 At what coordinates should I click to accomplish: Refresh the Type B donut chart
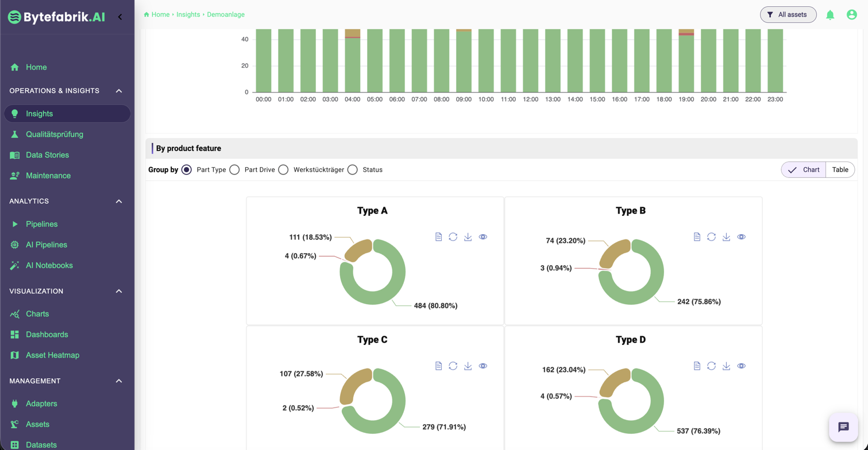point(711,237)
